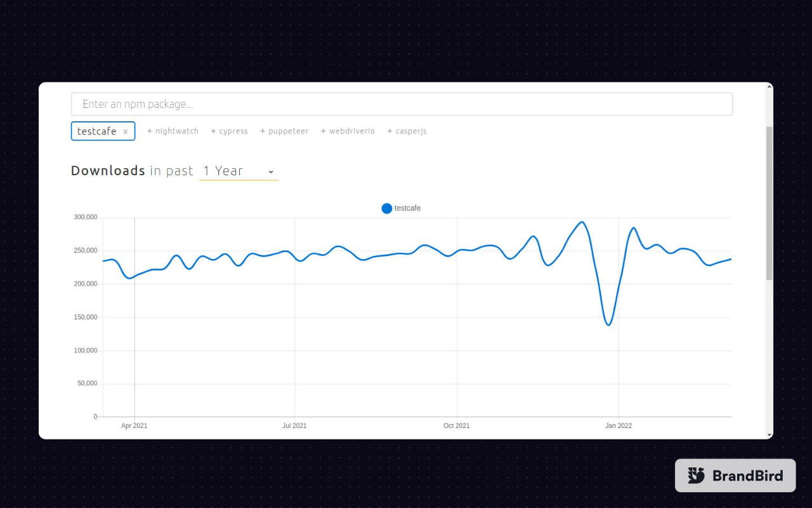This screenshot has height=508, width=812.
Task: Change the downloads period selector
Action: pos(239,171)
